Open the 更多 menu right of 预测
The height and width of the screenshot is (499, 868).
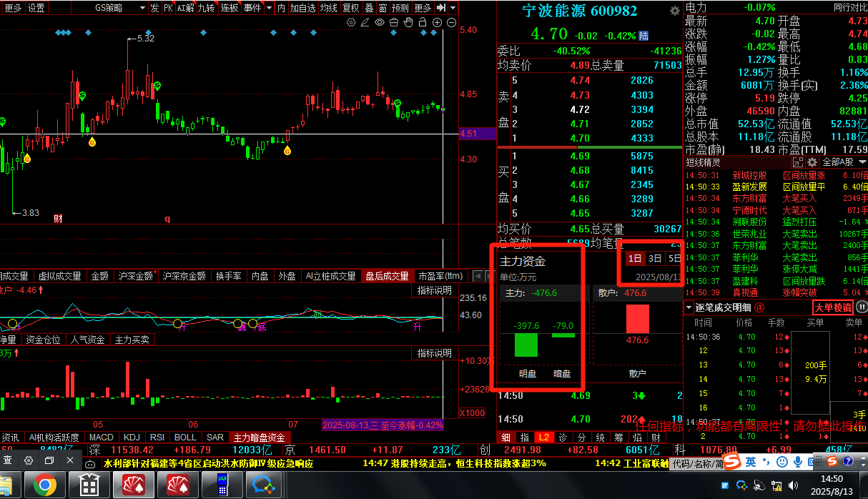pyautogui.click(x=423, y=8)
